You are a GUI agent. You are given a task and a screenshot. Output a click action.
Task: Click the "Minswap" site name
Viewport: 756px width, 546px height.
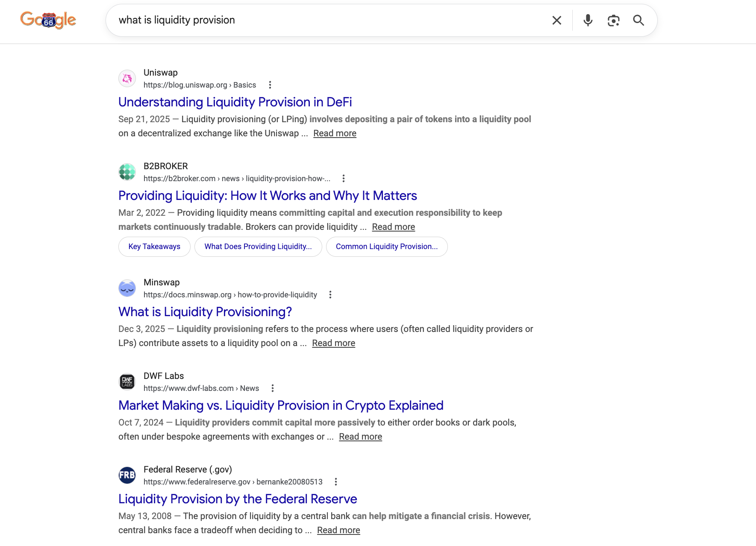click(162, 282)
